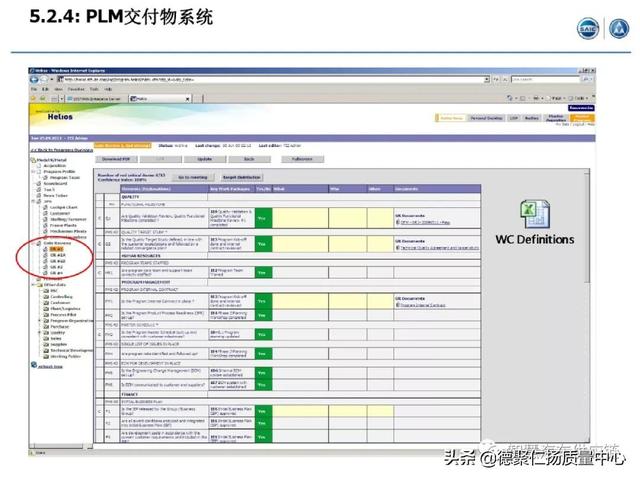Click the Home icon in IE command bar

pos(510,98)
